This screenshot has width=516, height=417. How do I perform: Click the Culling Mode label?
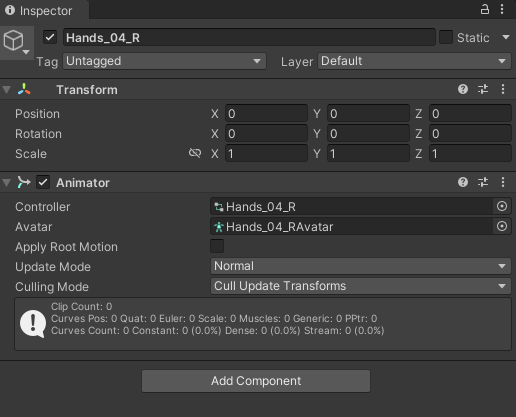(x=52, y=287)
